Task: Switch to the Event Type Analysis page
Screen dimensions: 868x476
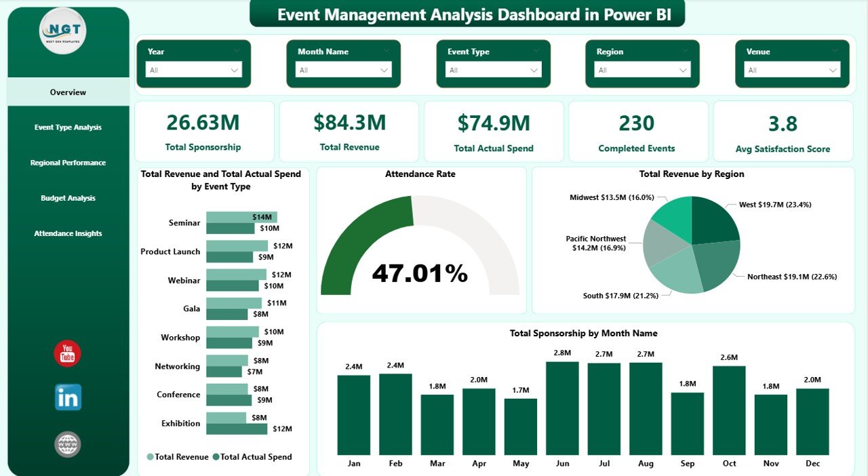Action: pyautogui.click(x=67, y=127)
